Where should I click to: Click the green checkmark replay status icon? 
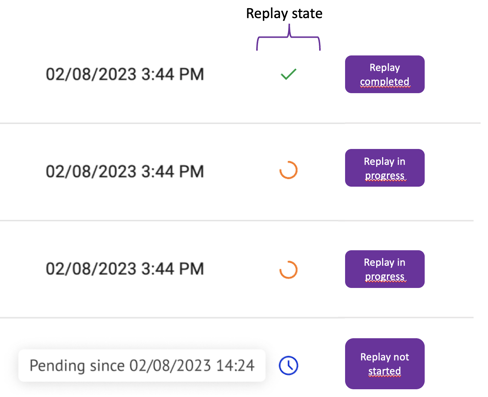click(288, 74)
